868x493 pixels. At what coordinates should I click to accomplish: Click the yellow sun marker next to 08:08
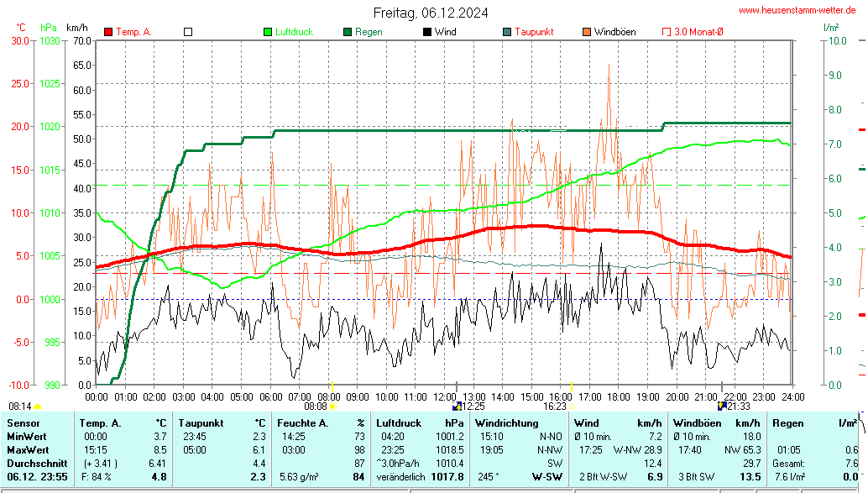coord(333,406)
